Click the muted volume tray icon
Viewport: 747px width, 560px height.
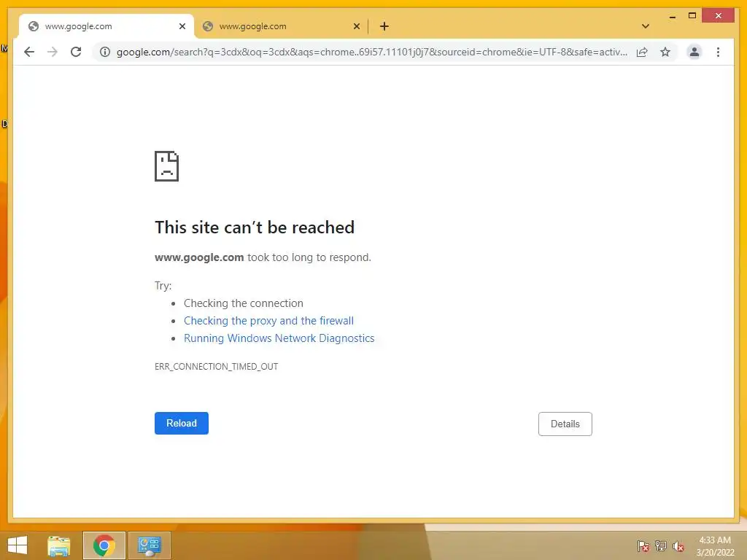678,546
